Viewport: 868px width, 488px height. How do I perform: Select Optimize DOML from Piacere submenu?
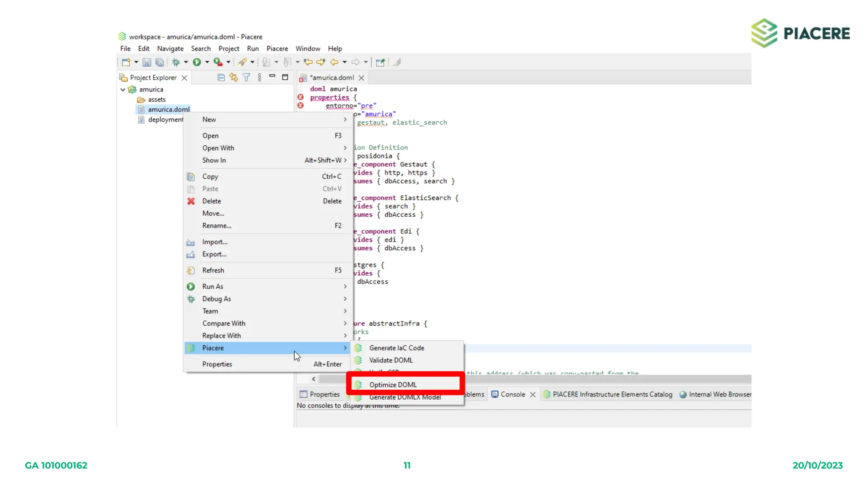click(x=393, y=385)
